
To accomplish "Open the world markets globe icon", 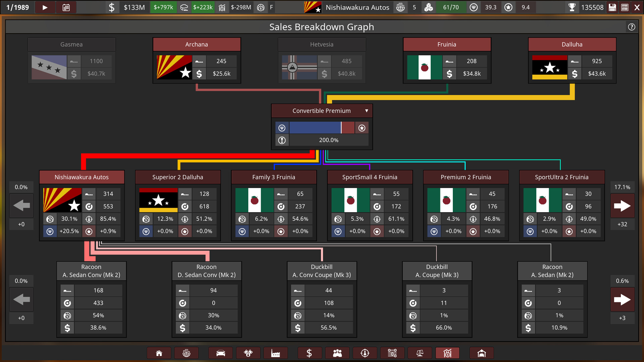I will 186,353.
